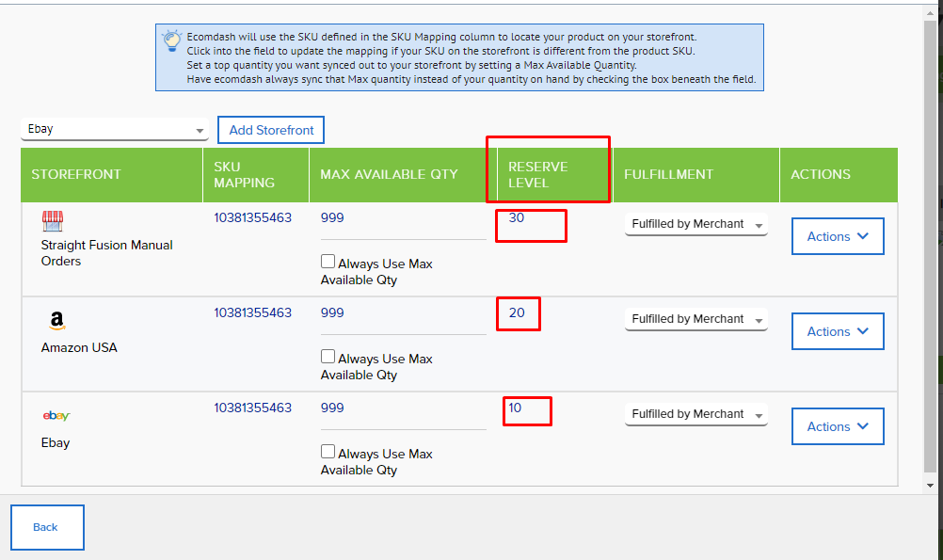Check Always Use Max for Amazon USA
Screen dimensions: 943x560
pyautogui.click(x=328, y=357)
